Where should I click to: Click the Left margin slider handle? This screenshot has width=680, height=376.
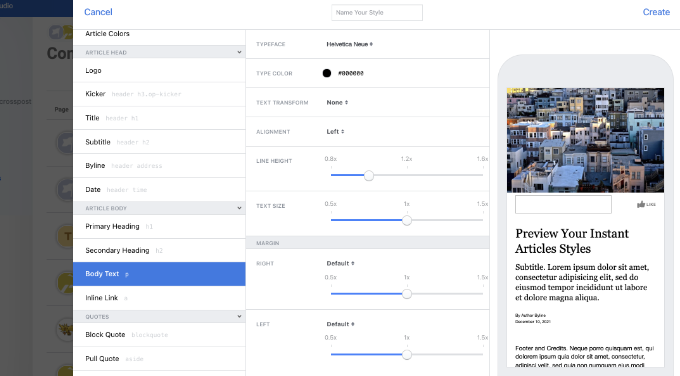407,355
